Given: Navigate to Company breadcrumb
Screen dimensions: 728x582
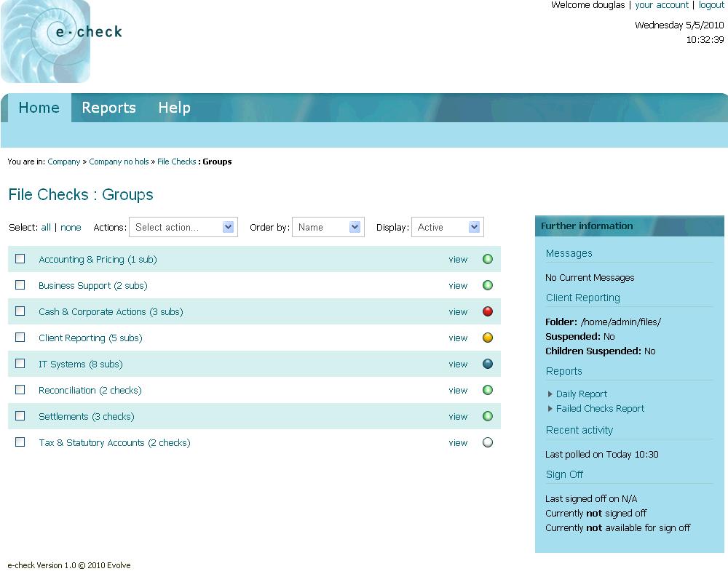Looking at the screenshot, I should 63,162.
